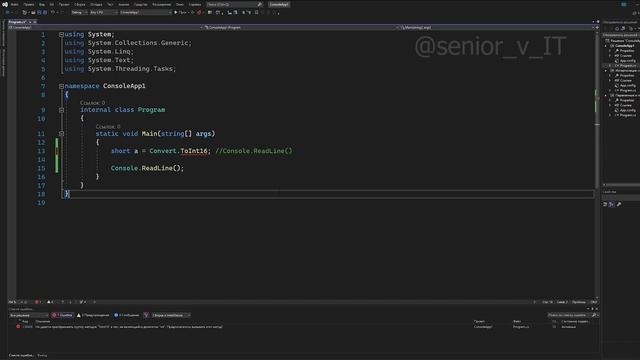This screenshot has width=640, height=360.
Task: Click the Error List filter funnel icon
Action: point(146,315)
